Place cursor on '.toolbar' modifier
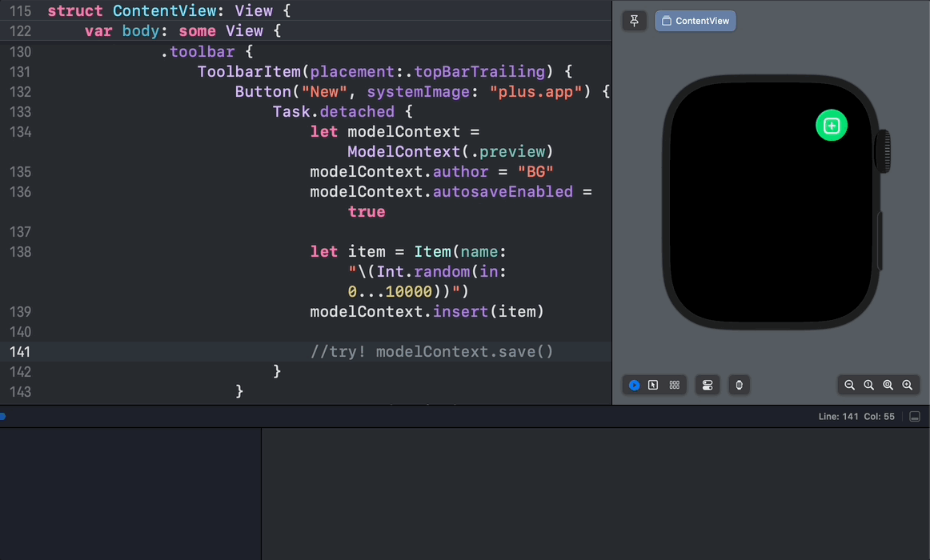Image resolution: width=930 pixels, height=560 pixels. click(198, 51)
